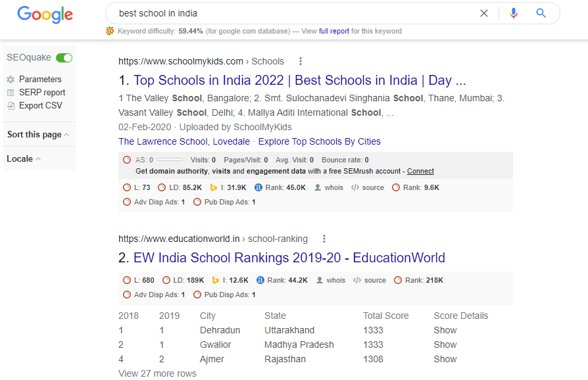Clear the search box with X icon

[x=483, y=14]
